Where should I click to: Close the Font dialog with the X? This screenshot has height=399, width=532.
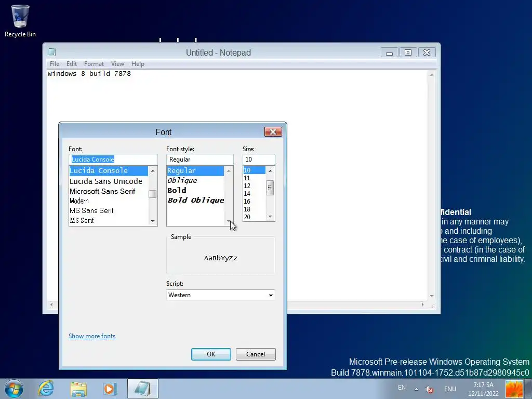(x=273, y=132)
